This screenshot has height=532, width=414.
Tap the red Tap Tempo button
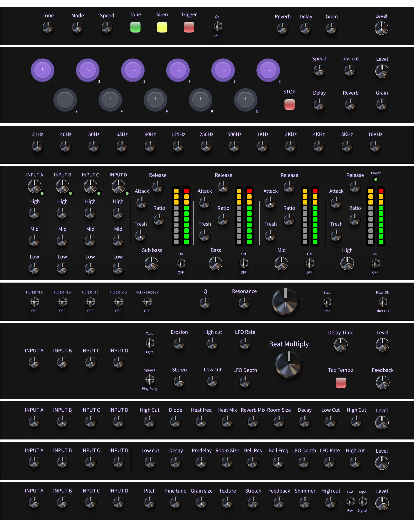pos(341,382)
